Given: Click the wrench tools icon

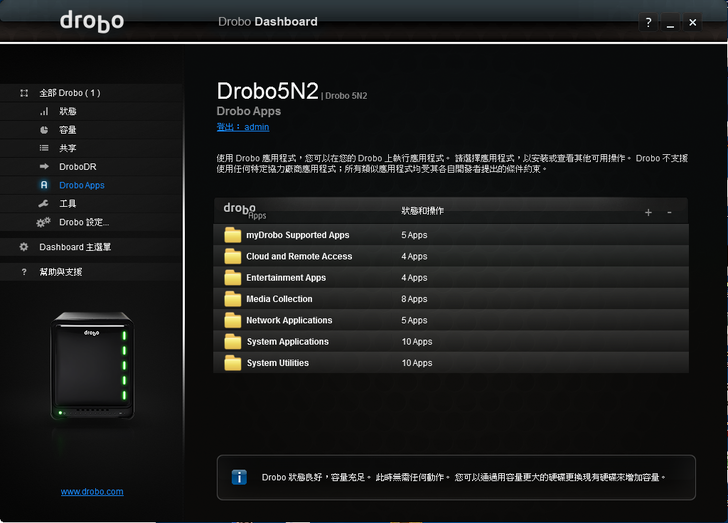Looking at the screenshot, I should coord(44,203).
